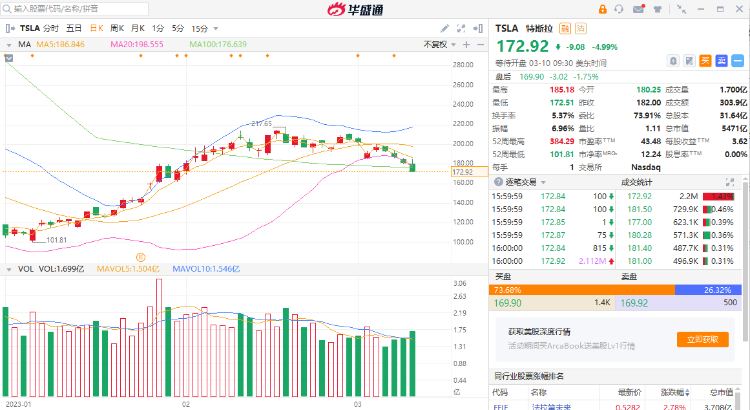
Task: Click the earnings E marker on chart
Action: click(x=141, y=257)
